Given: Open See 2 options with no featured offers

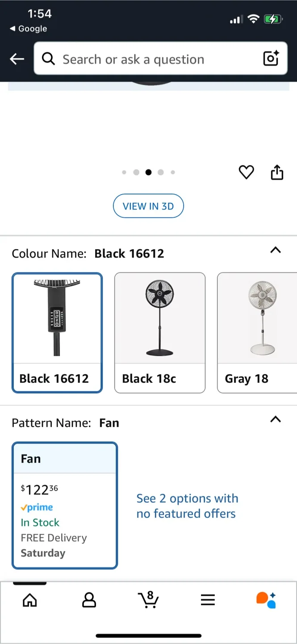Looking at the screenshot, I should [187, 506].
